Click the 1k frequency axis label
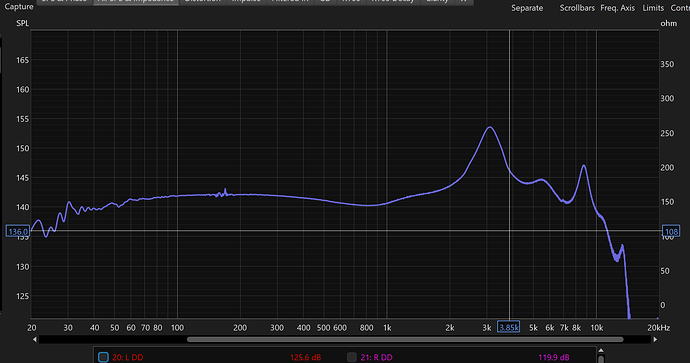Screen dimensions: 690x363 pos(387,328)
